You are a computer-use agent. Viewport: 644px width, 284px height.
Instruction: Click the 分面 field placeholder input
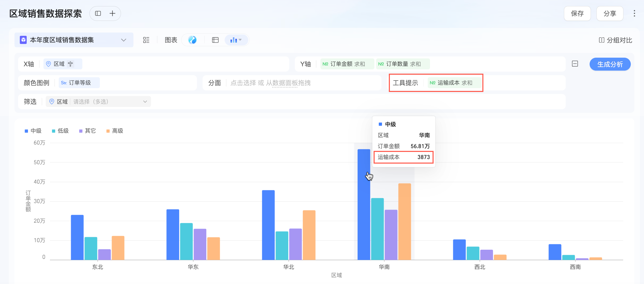pyautogui.click(x=270, y=83)
